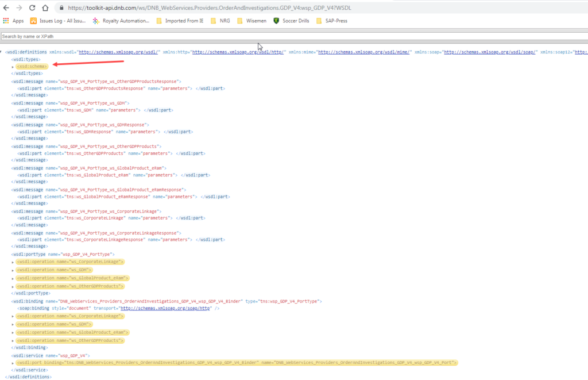
Task: Open Soccer Drills bookmark
Action: pyautogui.click(x=291, y=21)
